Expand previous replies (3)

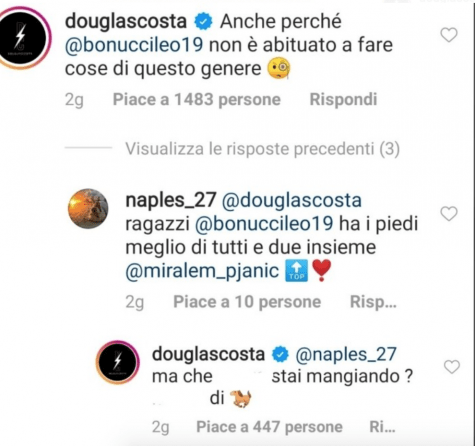(262, 149)
